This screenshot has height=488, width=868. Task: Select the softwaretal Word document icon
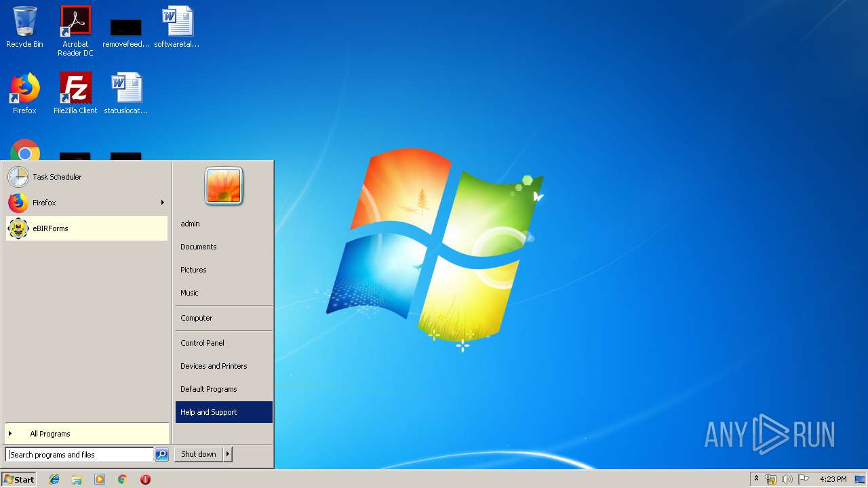177,27
